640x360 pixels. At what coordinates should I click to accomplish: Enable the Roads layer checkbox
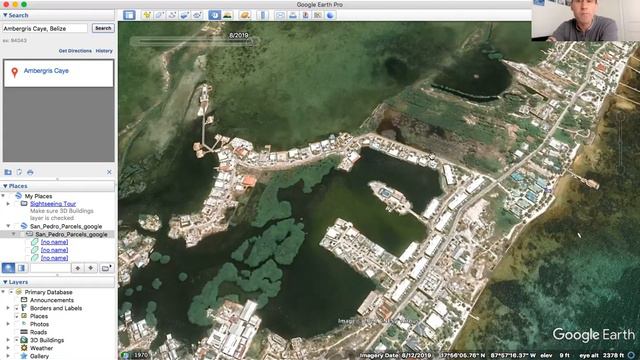tap(17, 332)
